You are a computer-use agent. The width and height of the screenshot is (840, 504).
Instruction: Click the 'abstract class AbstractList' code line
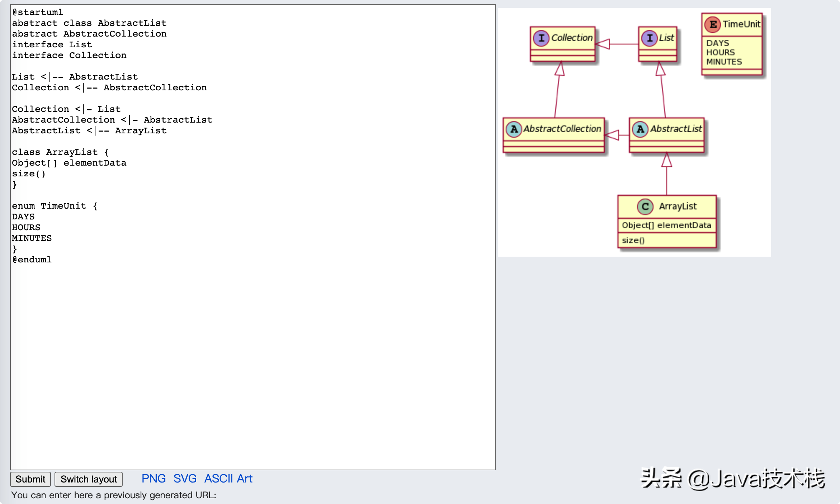tap(89, 23)
